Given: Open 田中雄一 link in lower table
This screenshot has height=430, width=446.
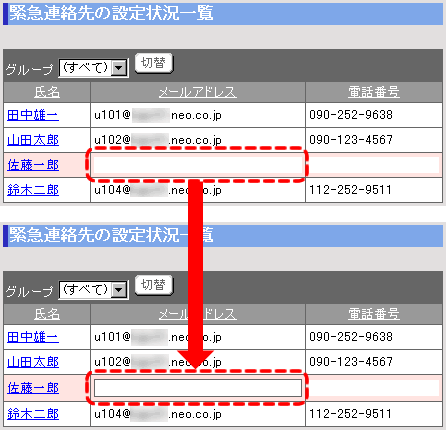Looking at the screenshot, I should (x=33, y=337).
